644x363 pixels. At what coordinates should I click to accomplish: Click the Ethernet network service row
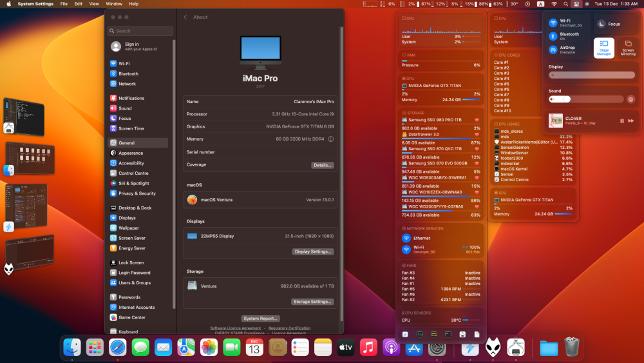coord(440,238)
